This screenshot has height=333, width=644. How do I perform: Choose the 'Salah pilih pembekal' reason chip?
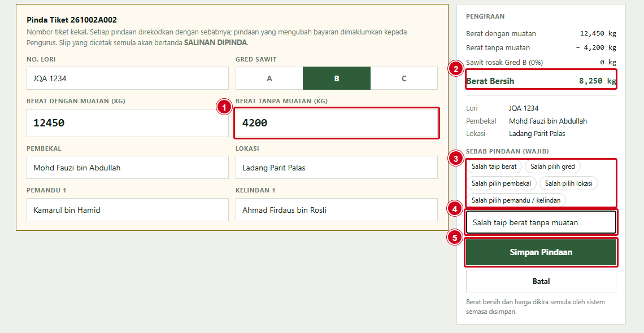point(502,183)
